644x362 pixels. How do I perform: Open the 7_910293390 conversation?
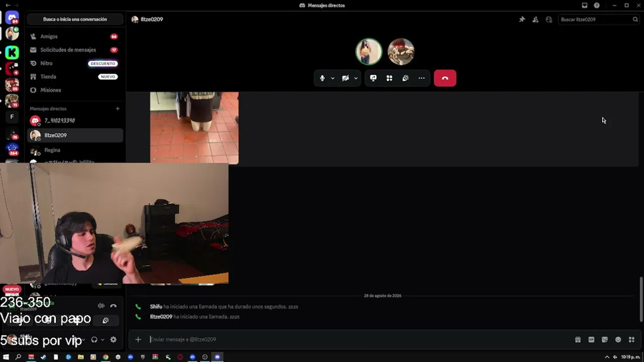[x=75, y=121]
